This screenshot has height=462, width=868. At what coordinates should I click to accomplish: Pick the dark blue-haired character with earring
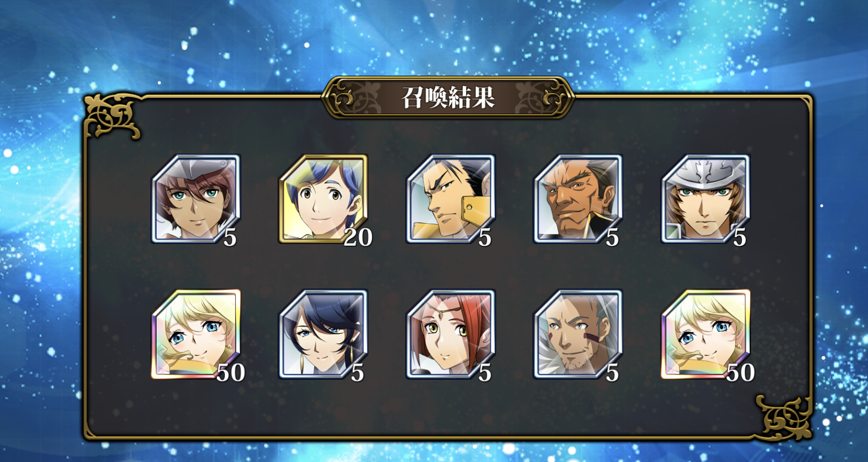[x=323, y=334]
